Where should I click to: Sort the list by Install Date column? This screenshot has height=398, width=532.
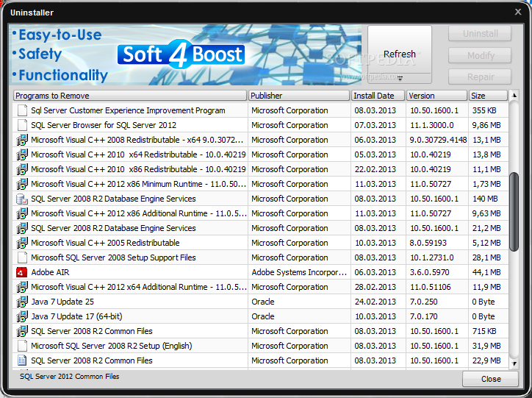378,96
